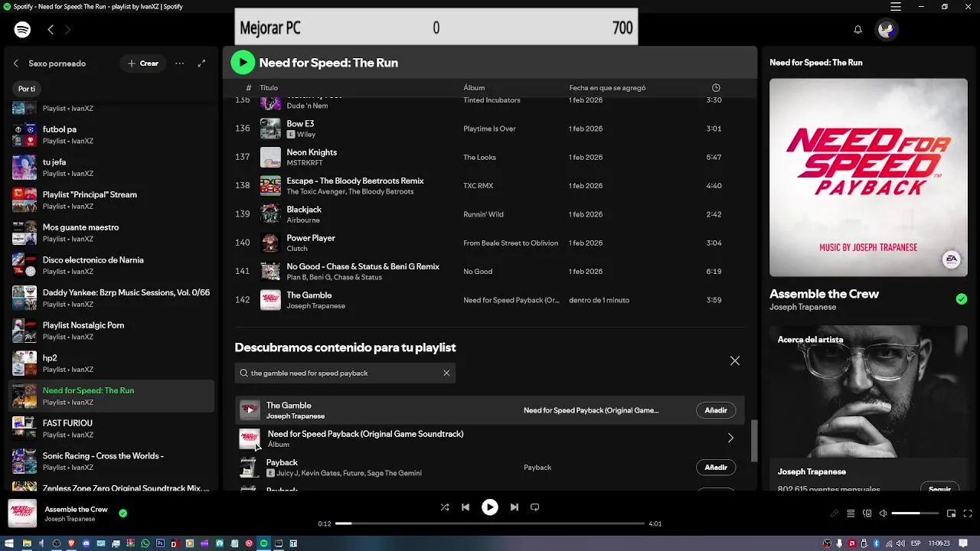
Task: Open the FAST FURIOU playlist
Action: [x=111, y=429]
